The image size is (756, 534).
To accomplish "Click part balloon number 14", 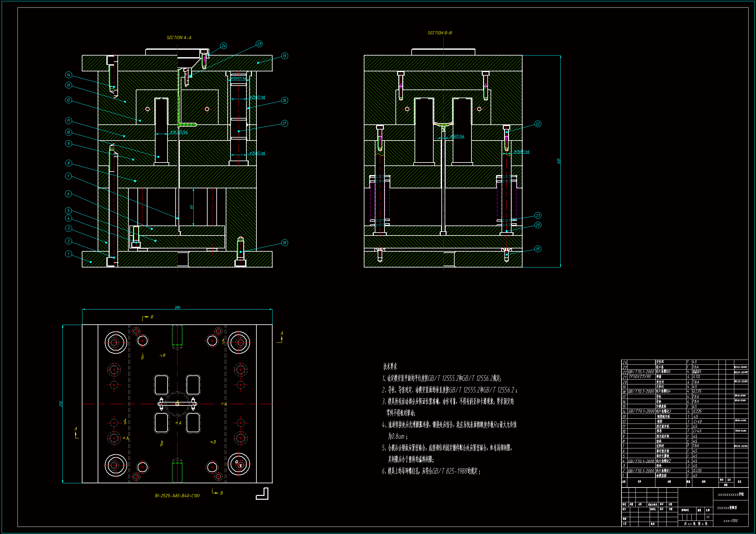I will coord(69,75).
